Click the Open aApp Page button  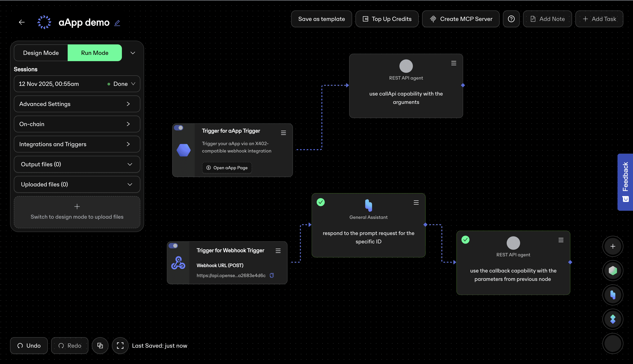(226, 168)
